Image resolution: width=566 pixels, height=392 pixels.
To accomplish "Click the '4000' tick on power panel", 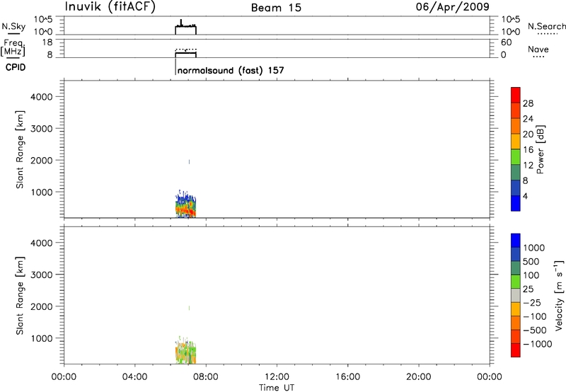I will coord(42,97).
